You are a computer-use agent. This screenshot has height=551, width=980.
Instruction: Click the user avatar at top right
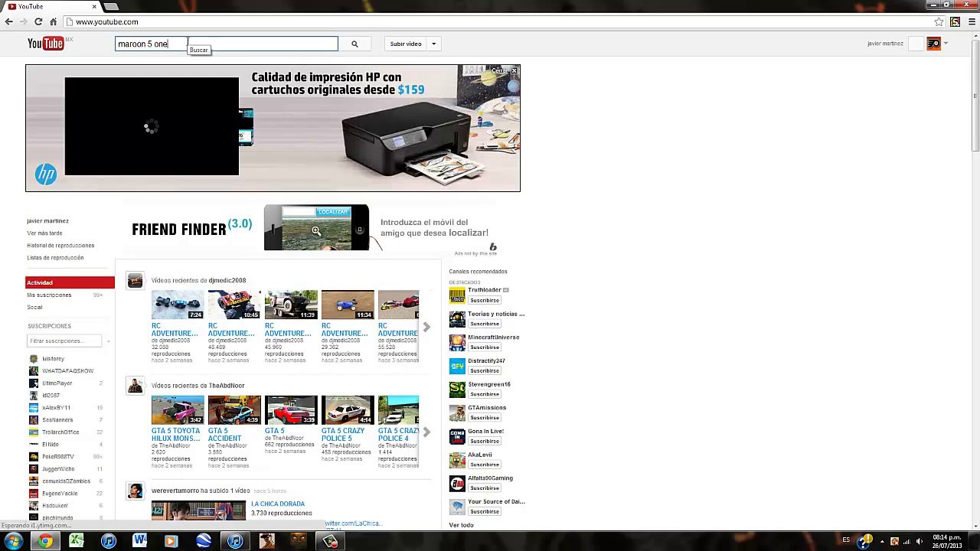tap(933, 44)
